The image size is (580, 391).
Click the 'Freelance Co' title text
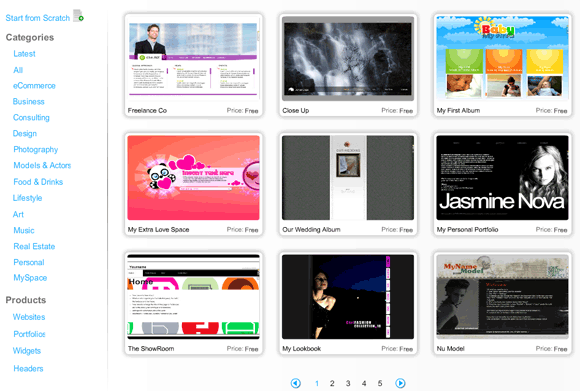click(x=147, y=110)
